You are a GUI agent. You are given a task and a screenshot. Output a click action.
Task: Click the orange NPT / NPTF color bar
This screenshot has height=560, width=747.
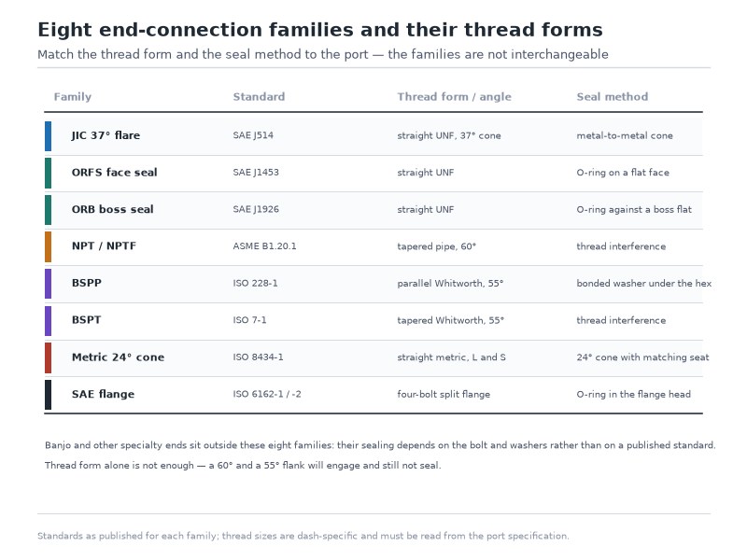pos(49,246)
